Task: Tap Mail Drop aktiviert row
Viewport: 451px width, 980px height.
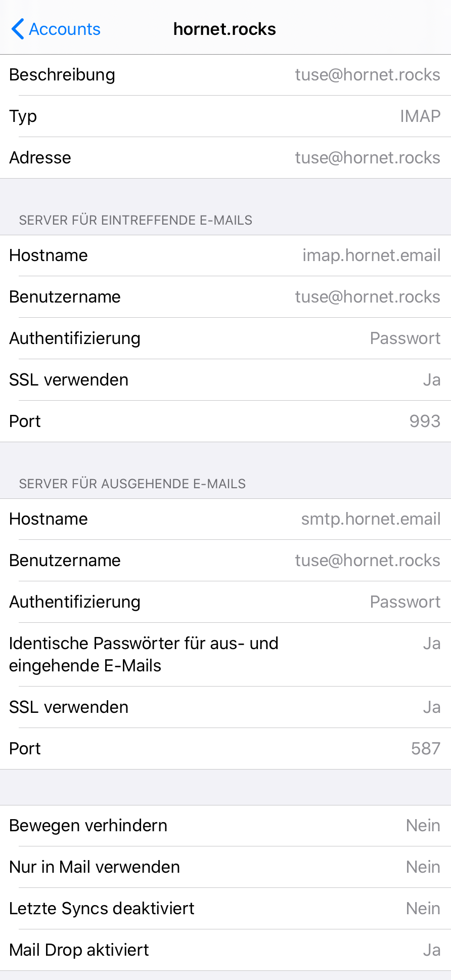Action: pos(225,950)
